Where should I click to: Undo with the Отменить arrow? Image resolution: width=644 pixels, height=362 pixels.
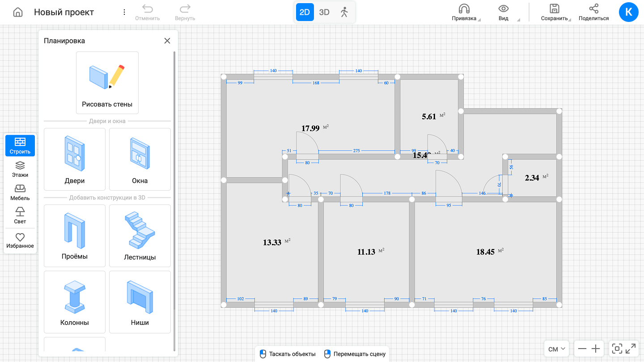pos(148,13)
